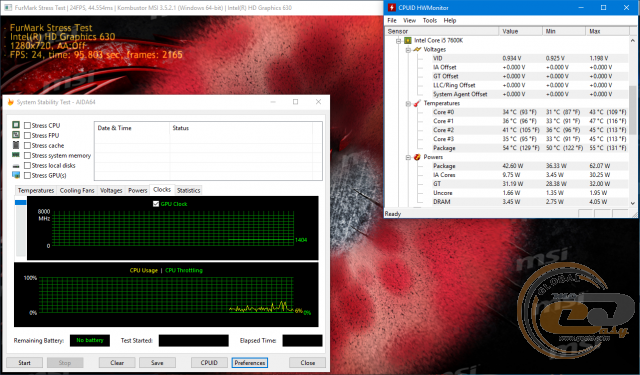Click the Start button
This screenshot has width=640, height=375.
[x=24, y=363]
